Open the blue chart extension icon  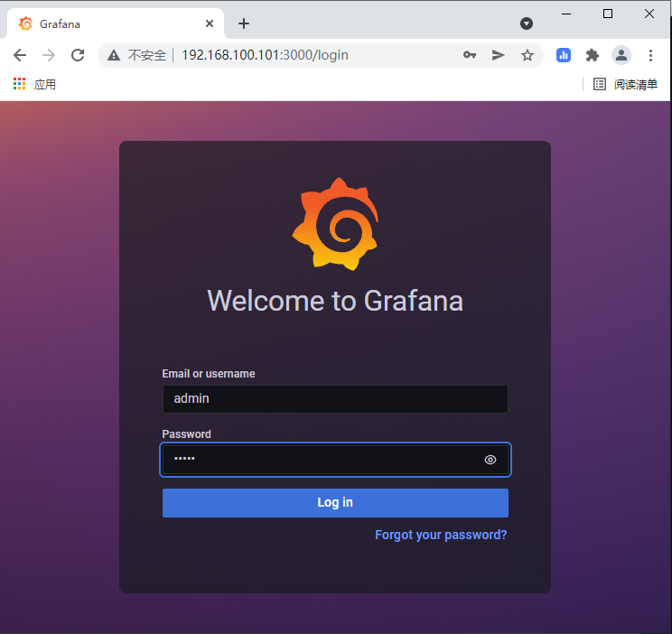pos(563,55)
